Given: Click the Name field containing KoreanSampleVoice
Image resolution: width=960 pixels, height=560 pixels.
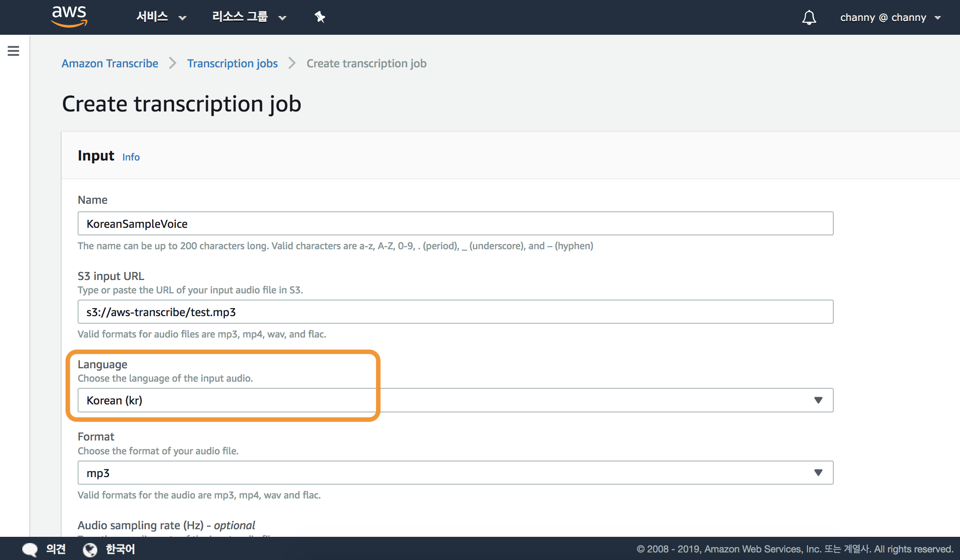Looking at the screenshot, I should (x=455, y=223).
